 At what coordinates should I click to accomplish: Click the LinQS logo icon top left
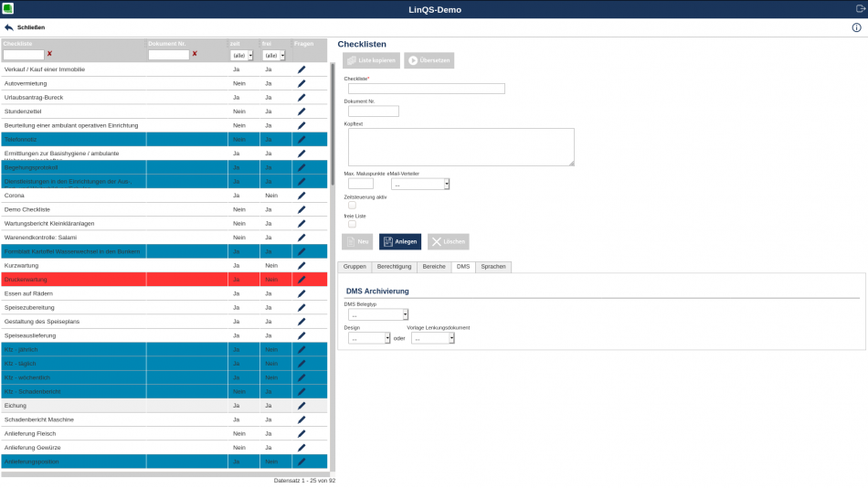(x=8, y=9)
